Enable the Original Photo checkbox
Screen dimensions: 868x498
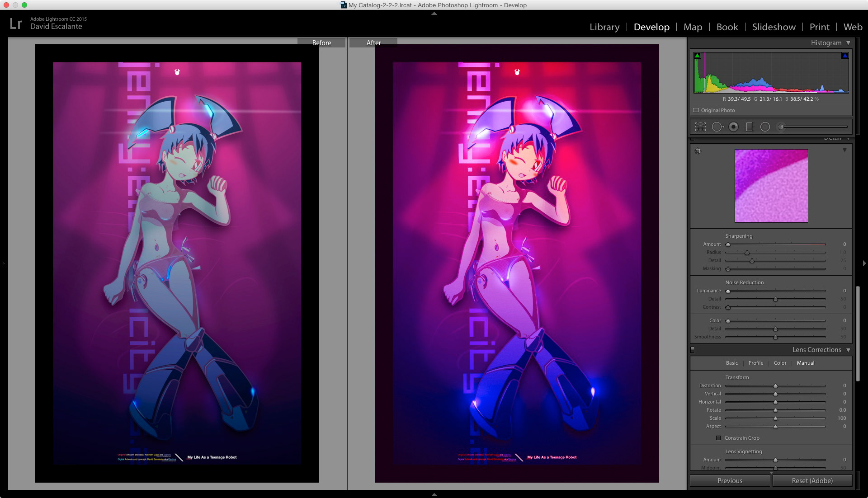[696, 110]
